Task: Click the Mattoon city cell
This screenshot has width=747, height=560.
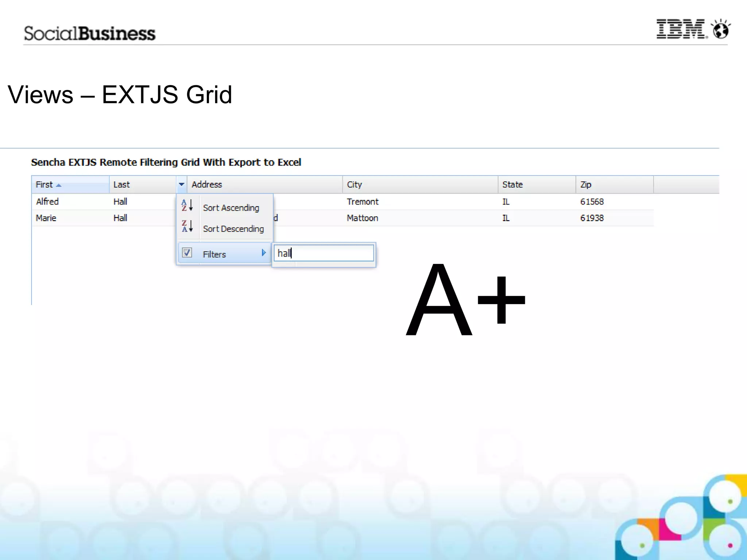Action: tap(362, 218)
